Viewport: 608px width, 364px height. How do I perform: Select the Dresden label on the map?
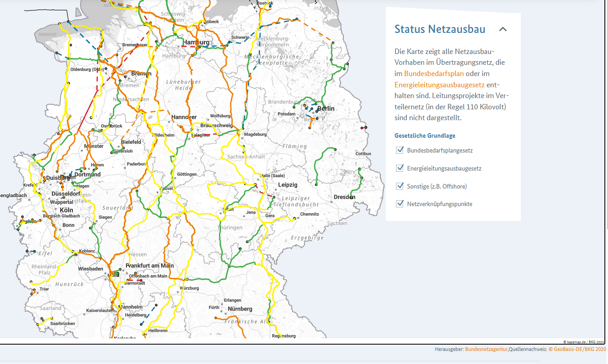click(344, 197)
